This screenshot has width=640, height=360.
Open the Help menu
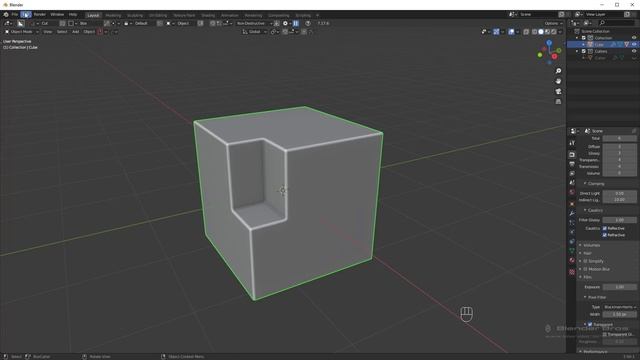pyautogui.click(x=73, y=15)
